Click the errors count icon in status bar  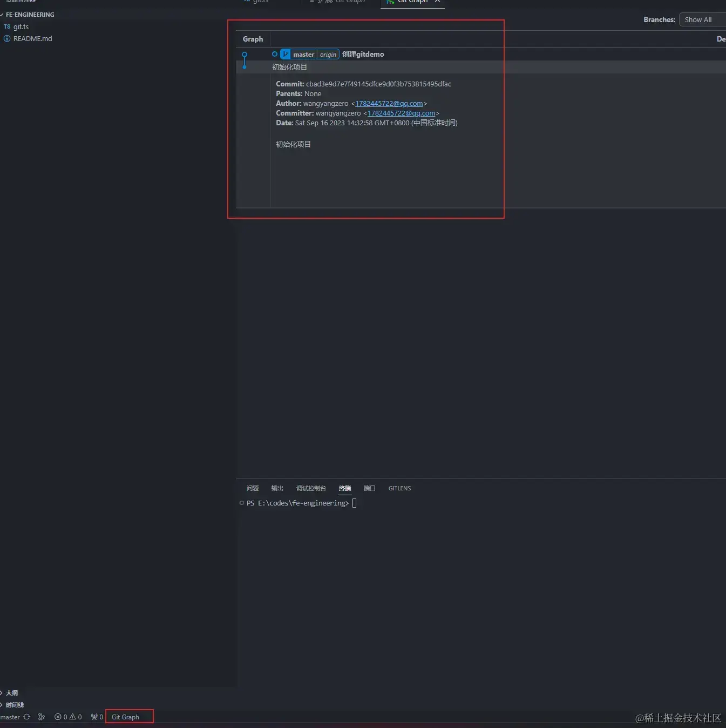click(58, 717)
